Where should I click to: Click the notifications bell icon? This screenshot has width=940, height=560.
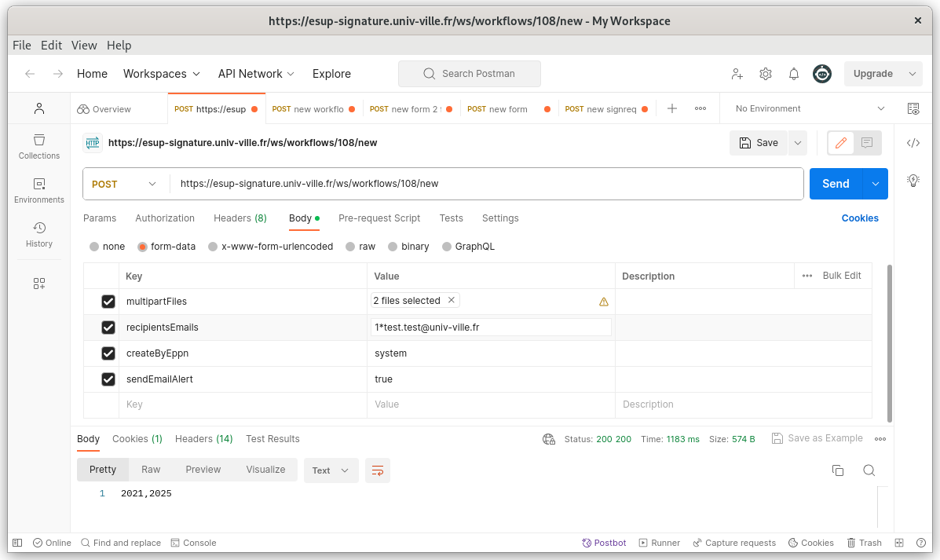click(x=794, y=74)
